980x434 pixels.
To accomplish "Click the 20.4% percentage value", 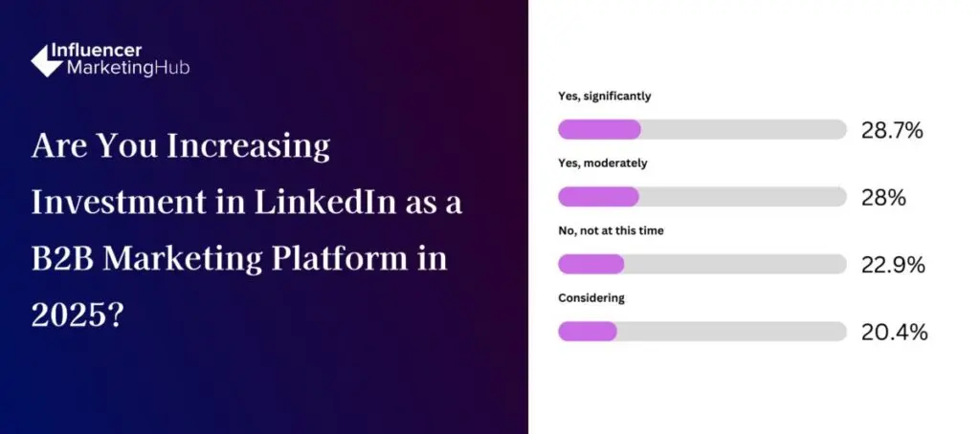I will coord(894,332).
